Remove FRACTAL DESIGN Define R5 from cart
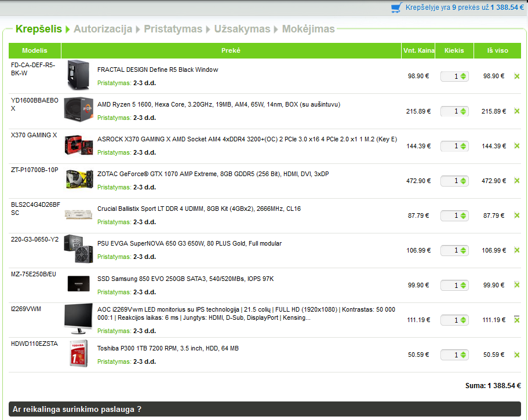Image resolution: width=528 pixels, height=420 pixels. click(x=517, y=76)
